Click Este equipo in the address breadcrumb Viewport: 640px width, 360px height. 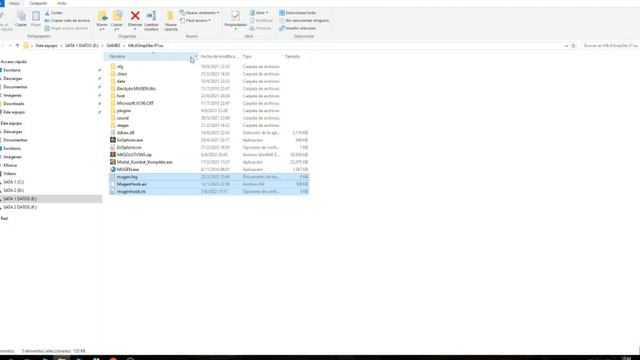click(47, 46)
